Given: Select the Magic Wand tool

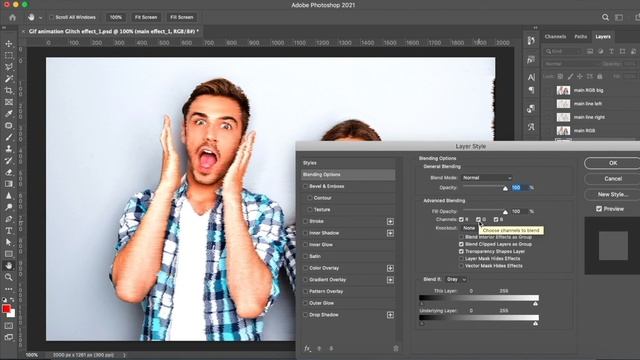Looking at the screenshot, I should (x=9, y=79).
